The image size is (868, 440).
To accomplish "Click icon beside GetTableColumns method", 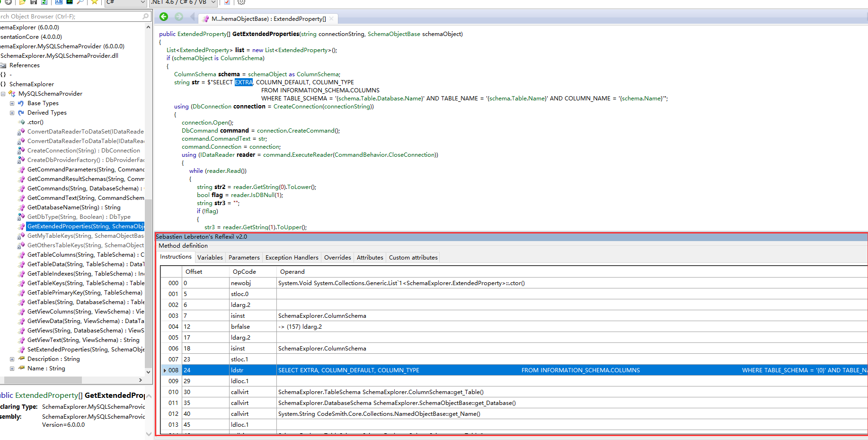I will [x=21, y=255].
